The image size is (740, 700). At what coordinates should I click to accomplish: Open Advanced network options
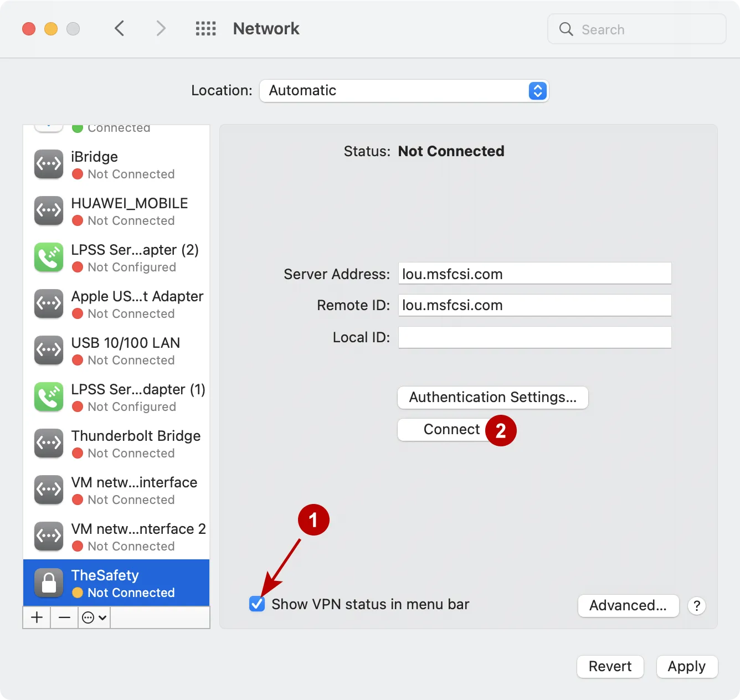pos(628,605)
